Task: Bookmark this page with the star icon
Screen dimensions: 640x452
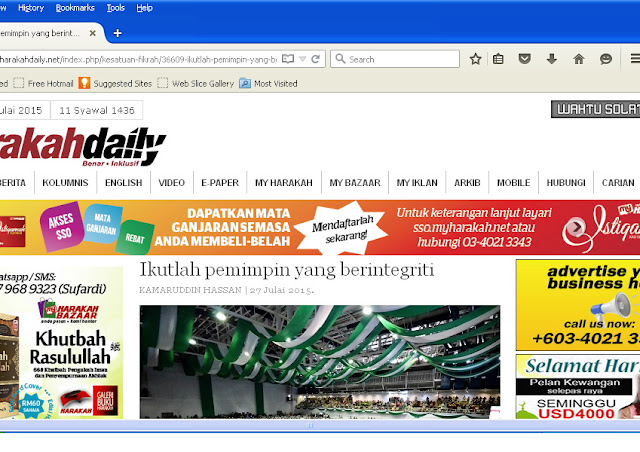Action: (x=476, y=59)
